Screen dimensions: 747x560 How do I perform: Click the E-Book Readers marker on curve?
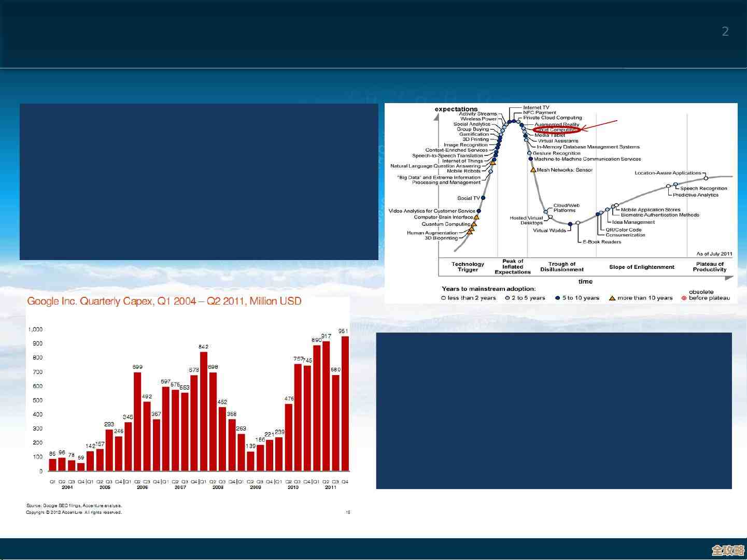point(578,223)
